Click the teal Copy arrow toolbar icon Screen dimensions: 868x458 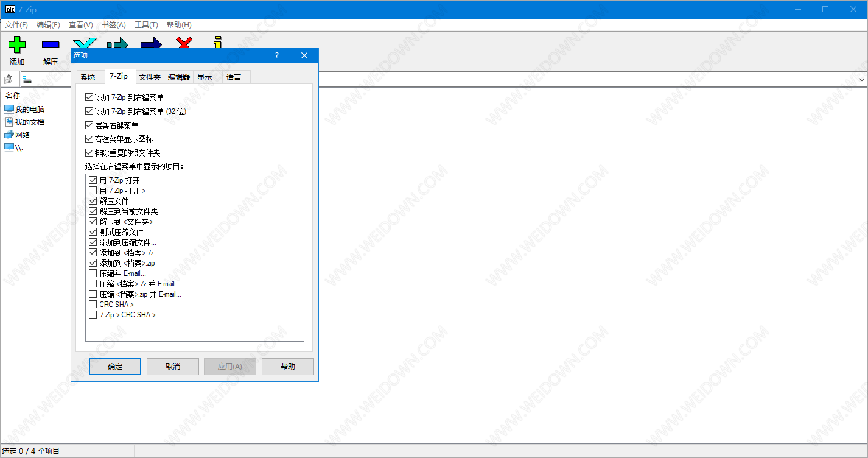click(x=118, y=43)
